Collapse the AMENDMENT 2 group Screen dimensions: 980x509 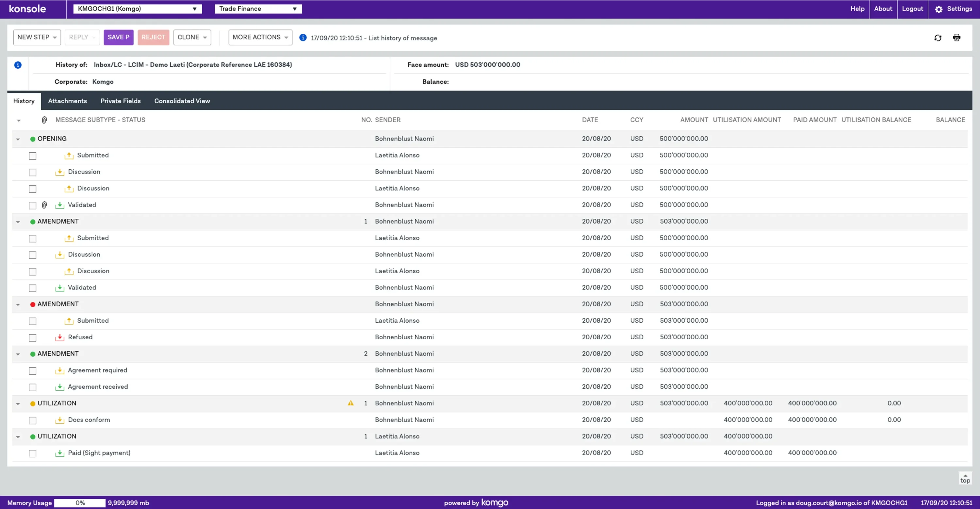(18, 354)
